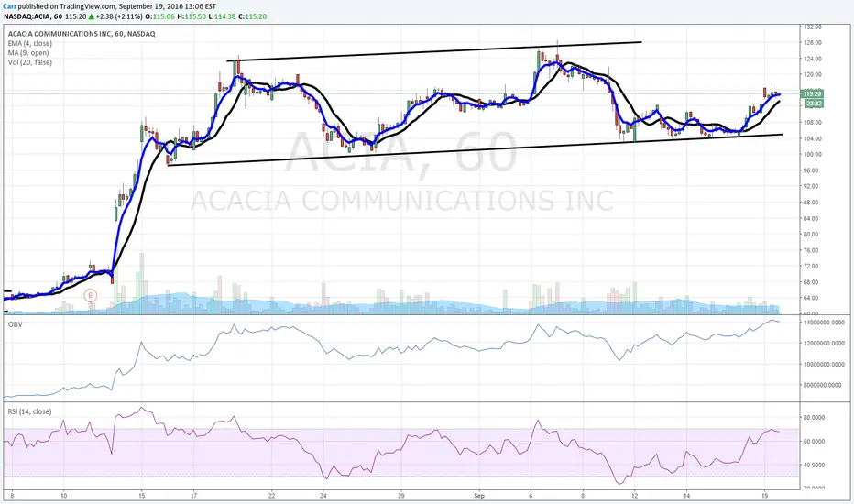The height and width of the screenshot is (504, 854).
Task: Click the bar countdown tag '23:32'
Action: (814, 103)
